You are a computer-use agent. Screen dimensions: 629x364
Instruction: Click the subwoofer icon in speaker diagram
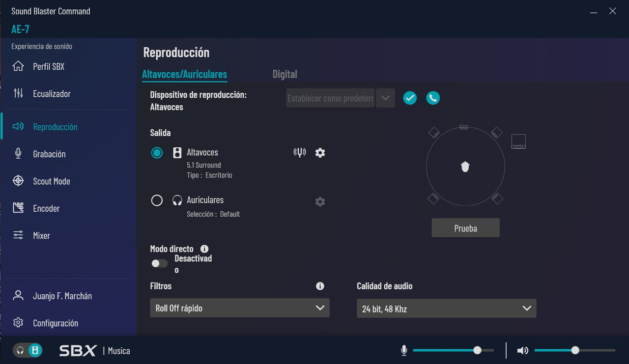(518, 141)
